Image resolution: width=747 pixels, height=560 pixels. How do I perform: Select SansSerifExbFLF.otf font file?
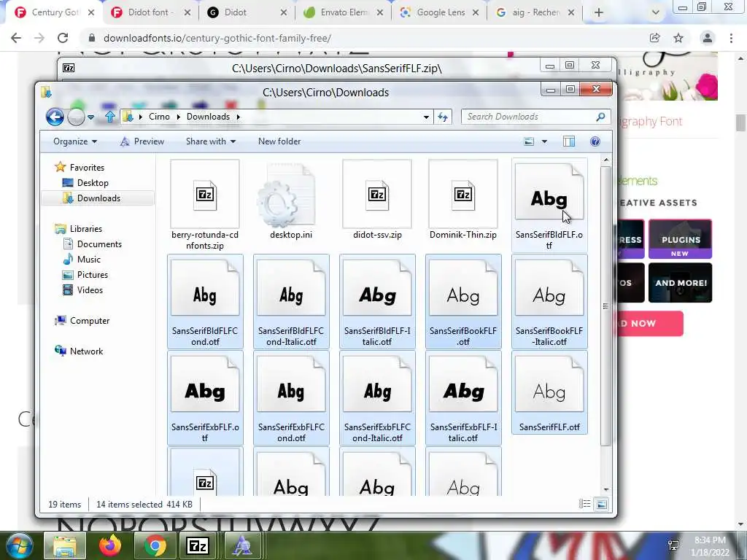pyautogui.click(x=205, y=397)
